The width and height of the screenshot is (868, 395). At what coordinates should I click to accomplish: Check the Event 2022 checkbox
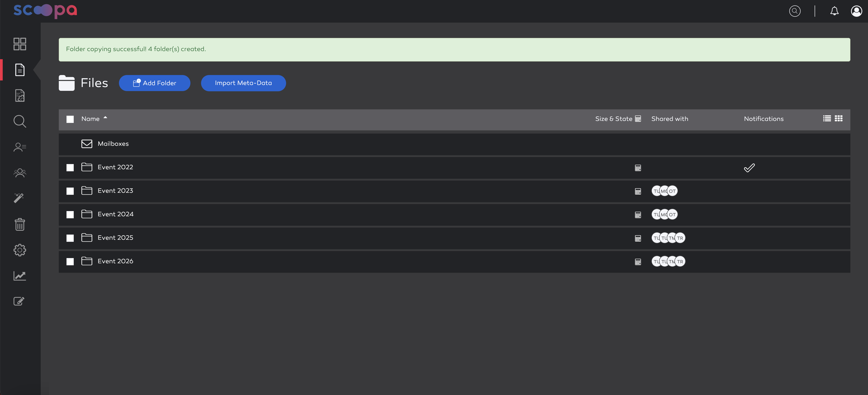tap(70, 168)
